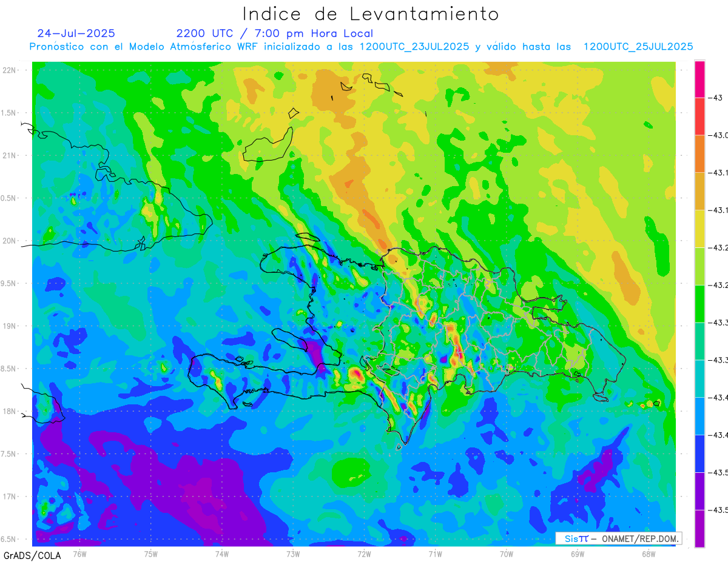
Task: Click the "75W" longitude label
Action: click(x=151, y=554)
